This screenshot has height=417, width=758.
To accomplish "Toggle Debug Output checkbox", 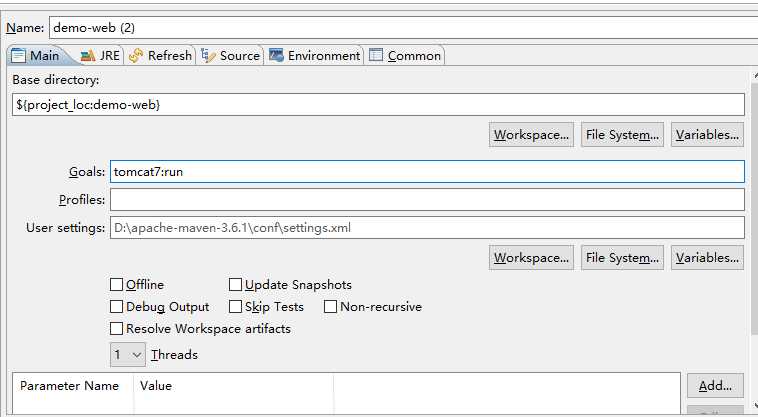I will pyautogui.click(x=117, y=307).
